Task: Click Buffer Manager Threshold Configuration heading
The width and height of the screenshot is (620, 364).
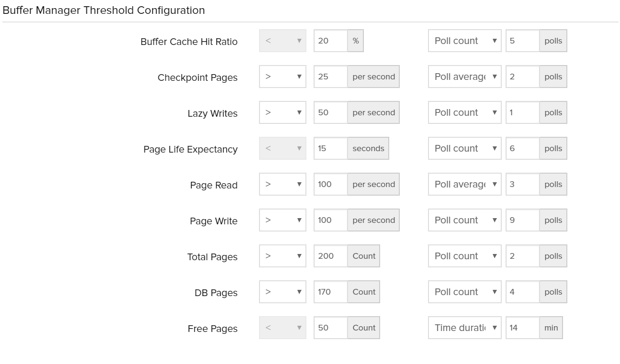Action: click(x=104, y=10)
